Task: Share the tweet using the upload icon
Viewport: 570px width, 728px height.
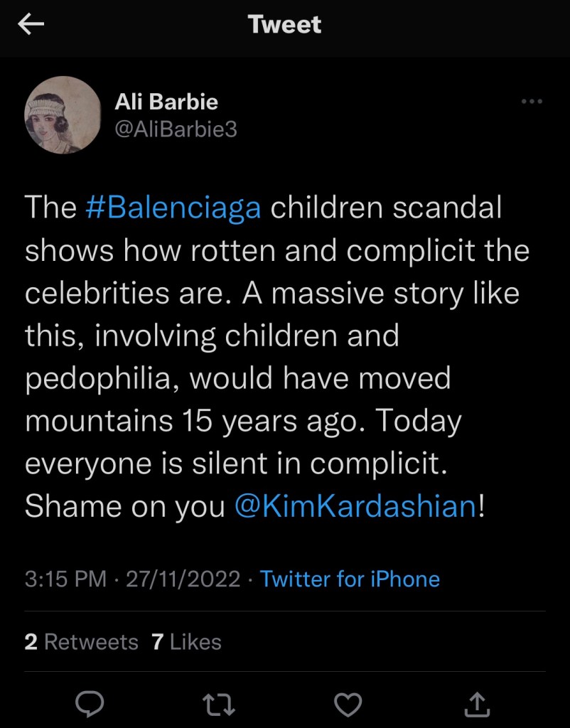Action: (478, 704)
